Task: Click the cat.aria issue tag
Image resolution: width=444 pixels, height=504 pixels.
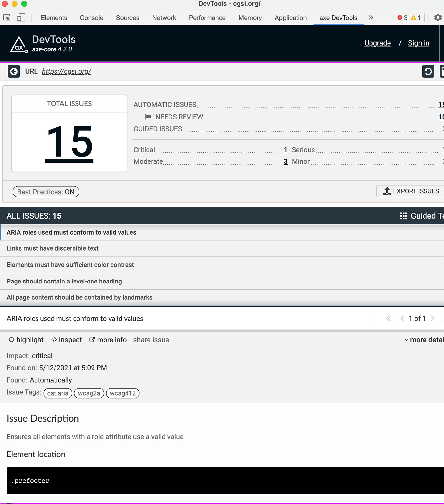Action: click(x=58, y=393)
